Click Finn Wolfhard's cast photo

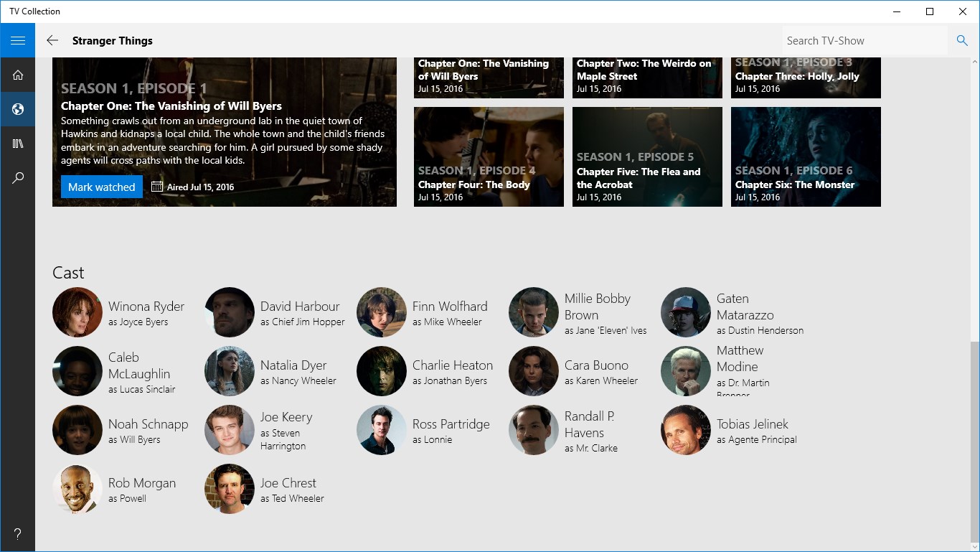tap(382, 312)
